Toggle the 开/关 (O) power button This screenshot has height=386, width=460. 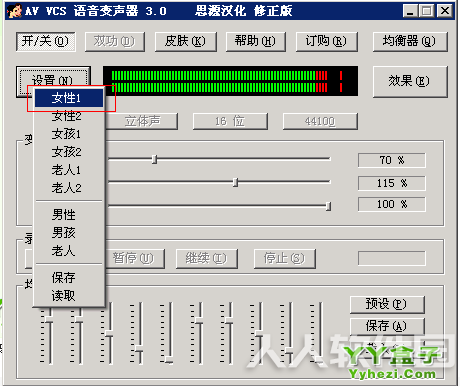point(46,42)
